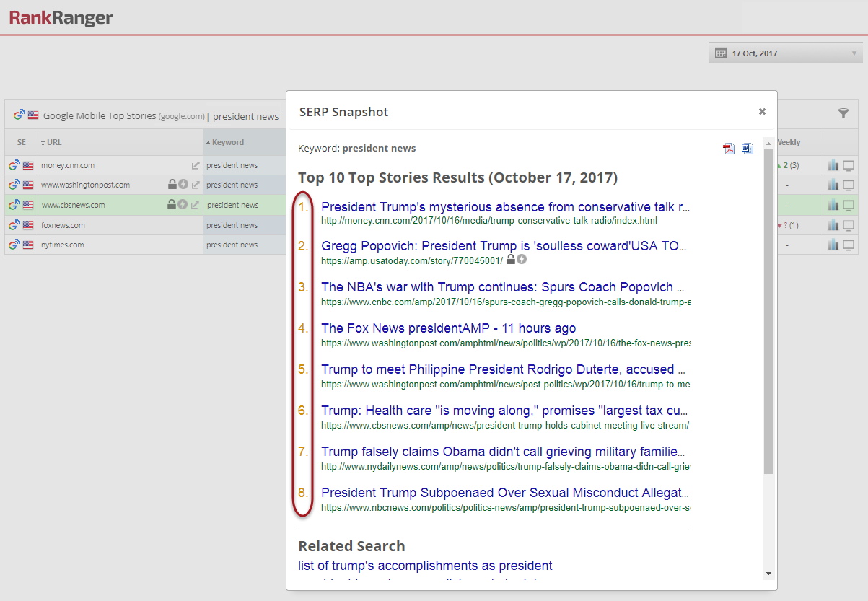
Task: Sort table by URL column header
Action: coord(54,142)
